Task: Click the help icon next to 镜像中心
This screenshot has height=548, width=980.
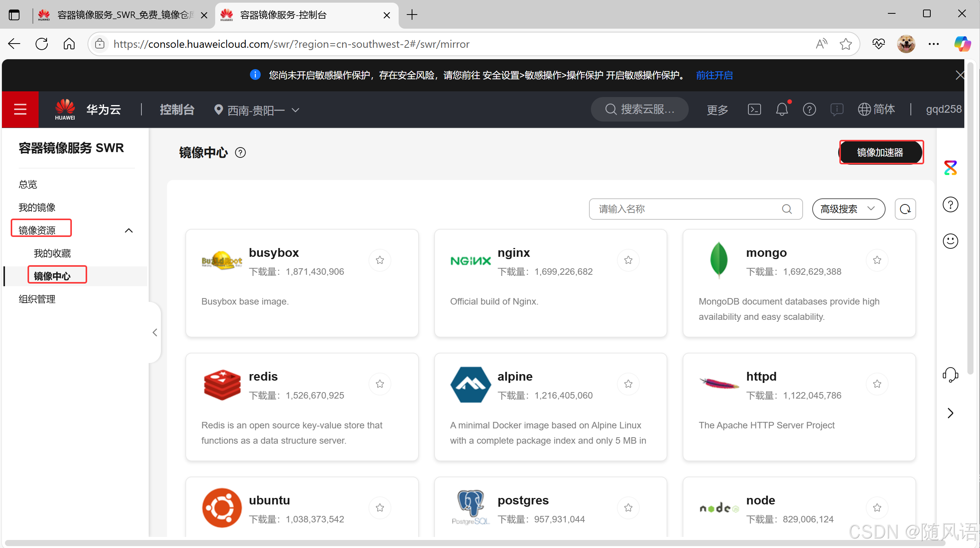Action: 240,153
